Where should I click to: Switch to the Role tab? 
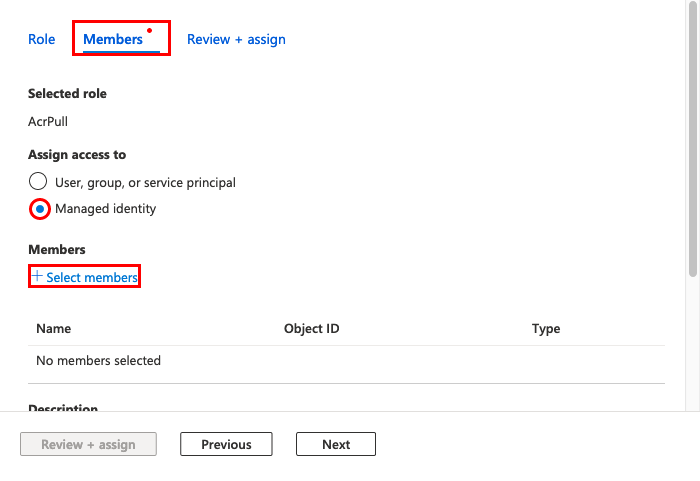tap(42, 39)
